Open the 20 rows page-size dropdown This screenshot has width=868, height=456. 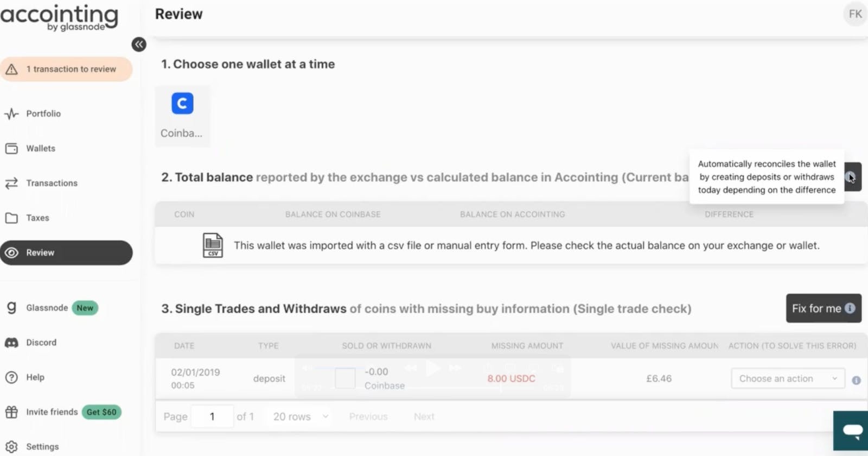click(301, 416)
